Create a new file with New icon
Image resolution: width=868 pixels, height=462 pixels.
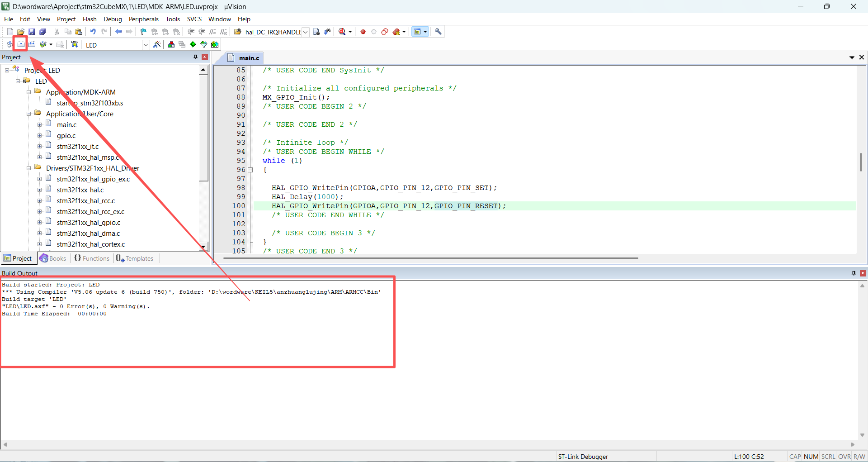pos(10,32)
